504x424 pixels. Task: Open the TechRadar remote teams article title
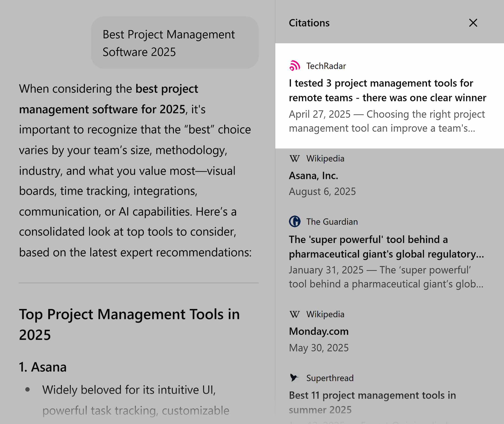click(387, 90)
